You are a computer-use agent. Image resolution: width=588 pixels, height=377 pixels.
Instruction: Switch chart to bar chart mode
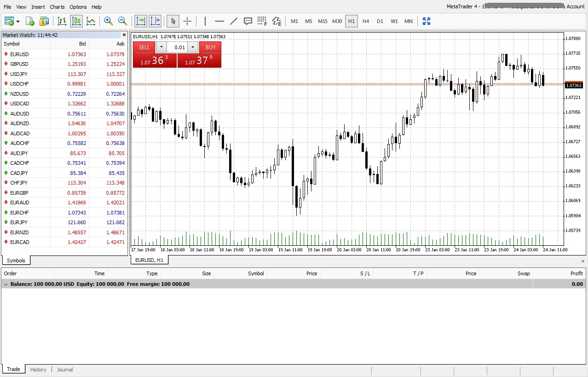62,21
